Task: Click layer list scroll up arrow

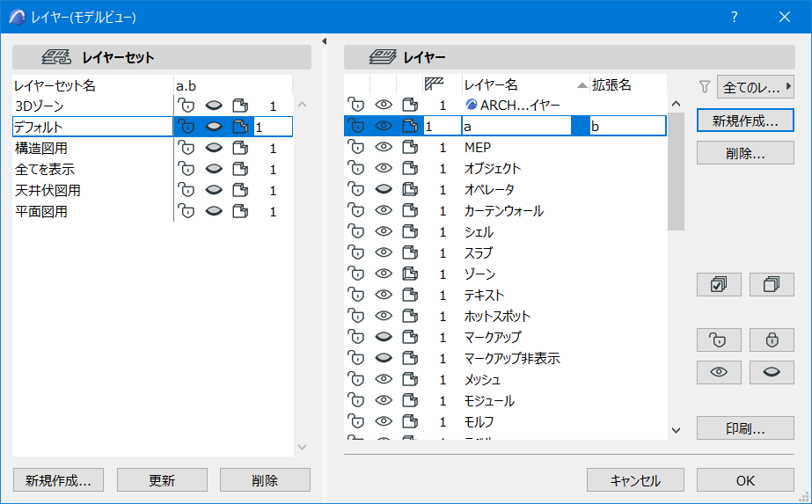Action: [x=676, y=104]
